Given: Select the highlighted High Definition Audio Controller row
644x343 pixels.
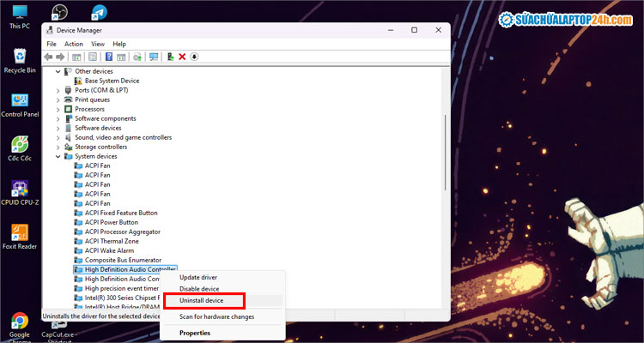Looking at the screenshot, I should [x=125, y=269].
